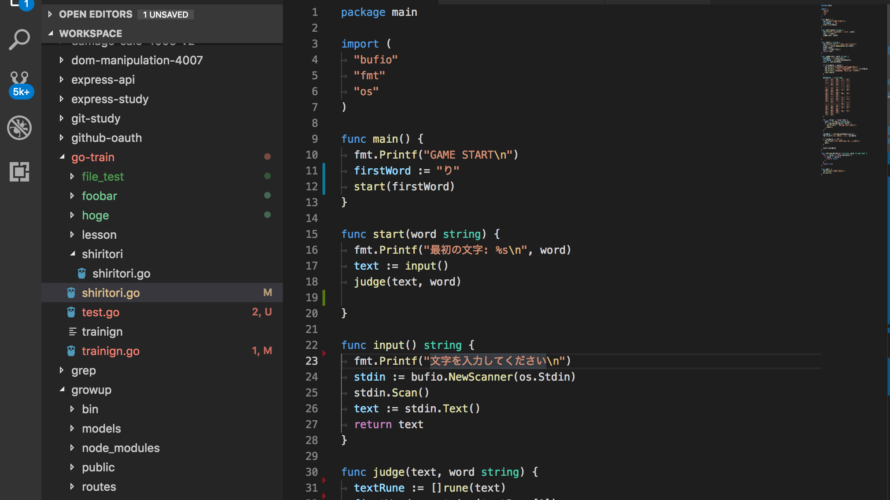Viewport: 890px width, 500px height.
Task: Expand the hoge folder
Action: point(72,215)
